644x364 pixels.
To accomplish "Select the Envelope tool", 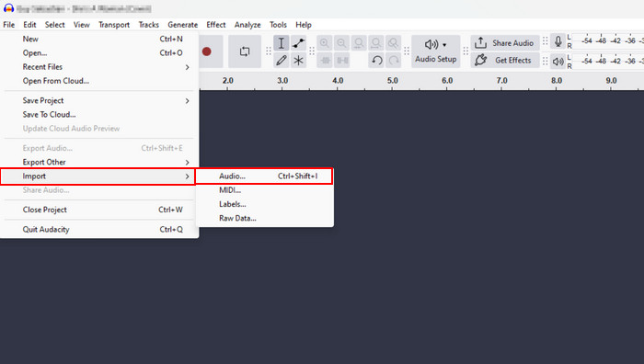I will [x=299, y=43].
